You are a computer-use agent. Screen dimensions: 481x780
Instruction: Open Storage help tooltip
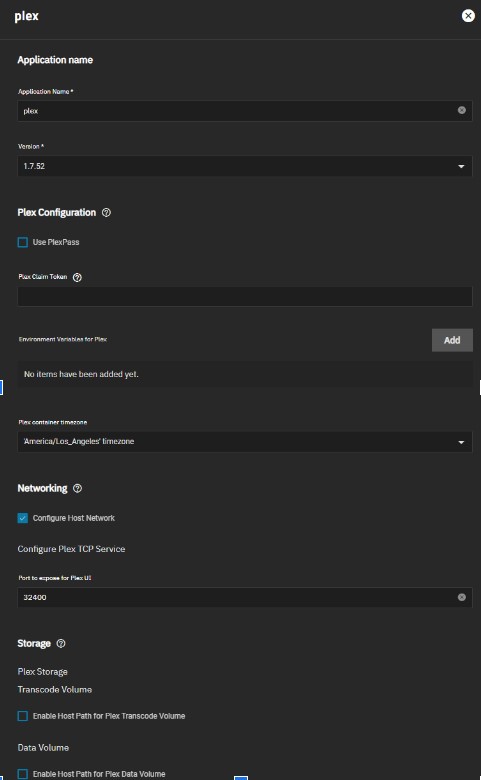(x=61, y=644)
